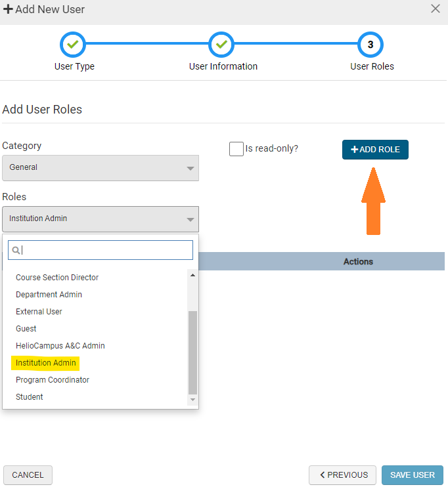Click the step 3 User Roles circle
The image size is (448, 487).
(370, 45)
